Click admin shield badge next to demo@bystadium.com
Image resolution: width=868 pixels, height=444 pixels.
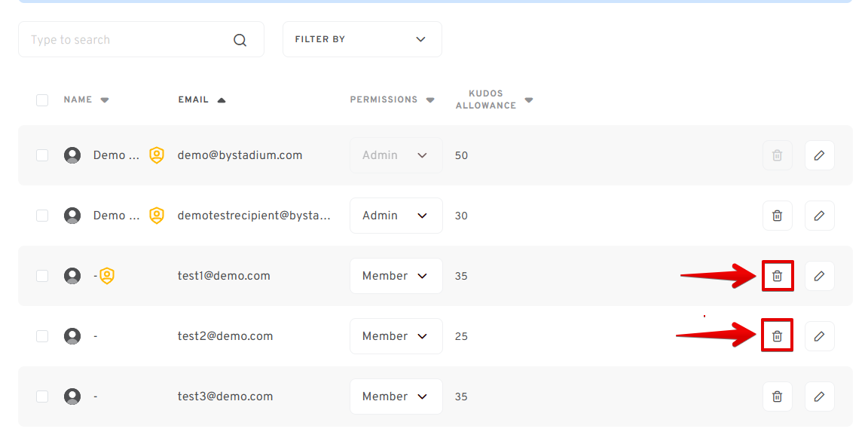pyautogui.click(x=157, y=155)
